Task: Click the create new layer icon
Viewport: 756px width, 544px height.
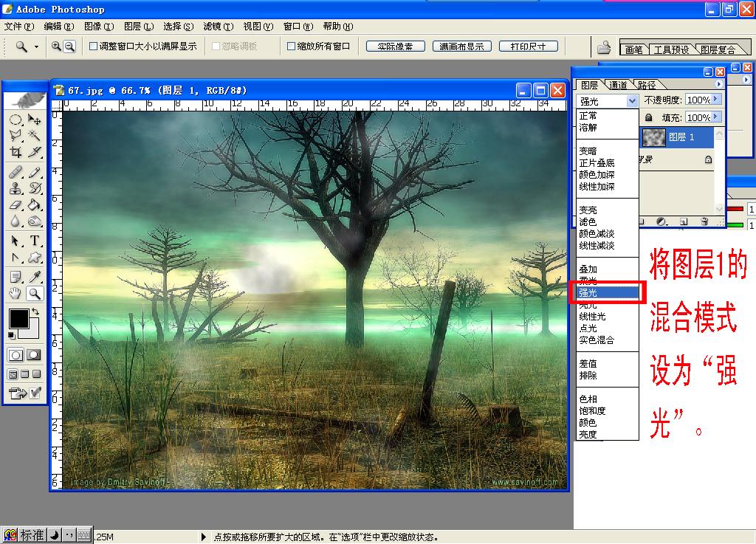Action: pos(684,221)
